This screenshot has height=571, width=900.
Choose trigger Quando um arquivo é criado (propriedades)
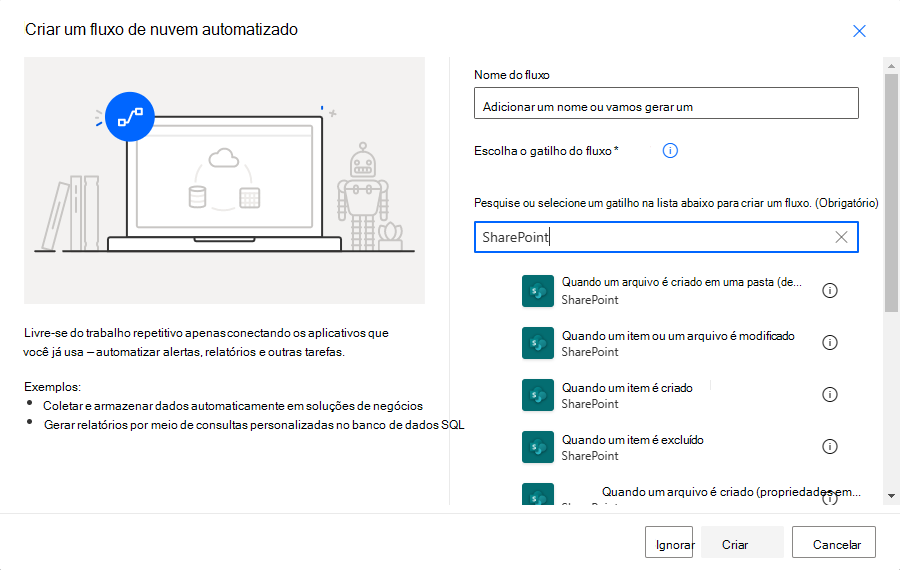click(731, 492)
